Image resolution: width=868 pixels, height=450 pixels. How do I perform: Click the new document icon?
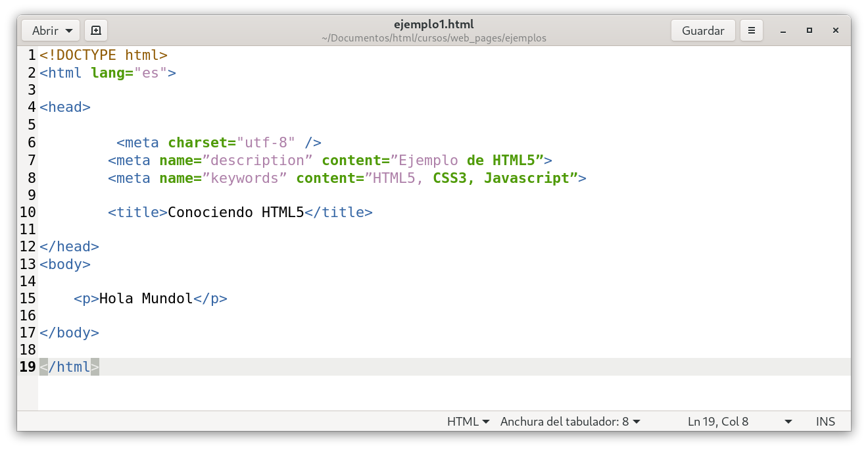[x=96, y=30]
